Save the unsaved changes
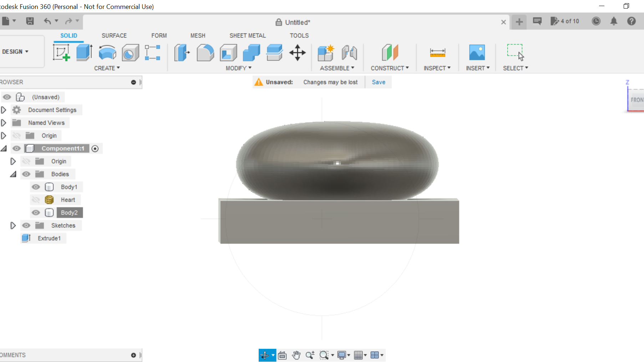This screenshot has width=644, height=362. [378, 82]
